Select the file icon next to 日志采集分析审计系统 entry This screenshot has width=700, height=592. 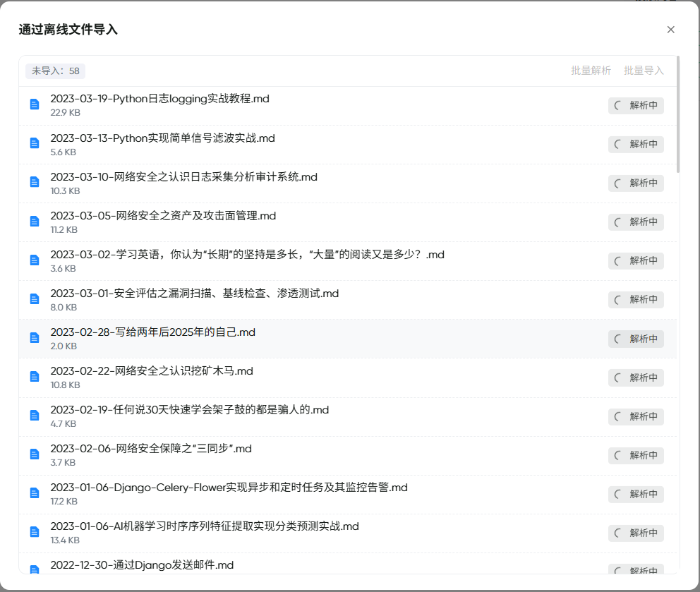pyautogui.click(x=34, y=181)
